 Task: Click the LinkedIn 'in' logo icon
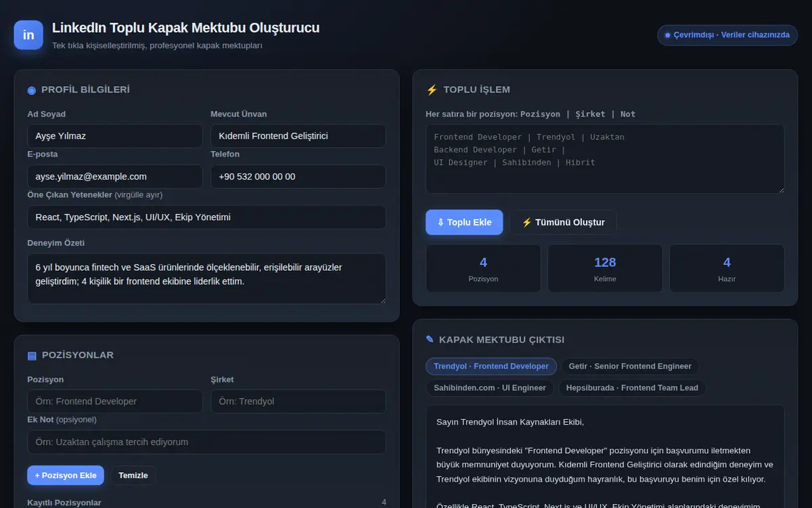pos(28,35)
